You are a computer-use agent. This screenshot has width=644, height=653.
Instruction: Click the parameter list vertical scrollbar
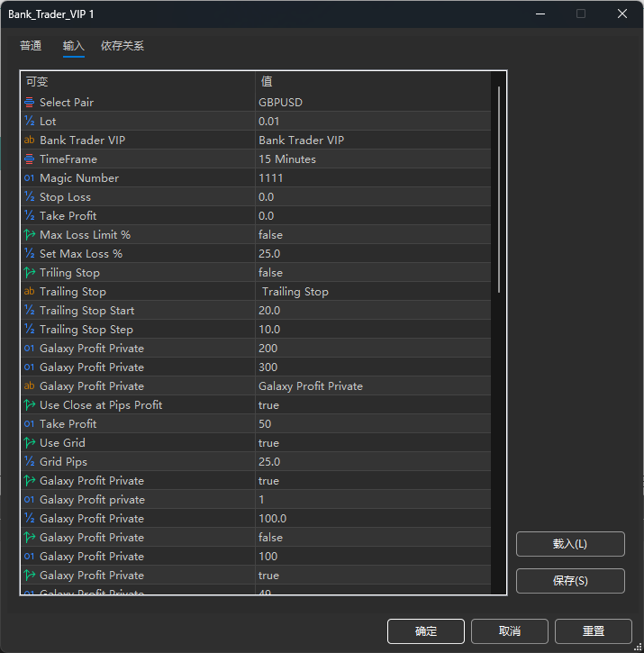498,189
